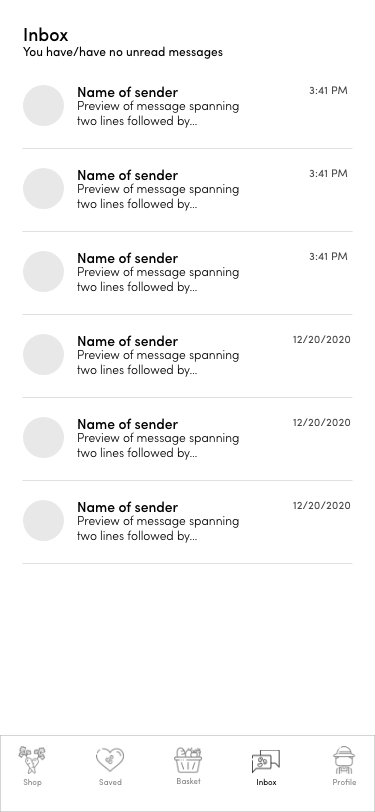
Task: Open the Basket icon
Action: tap(188, 760)
